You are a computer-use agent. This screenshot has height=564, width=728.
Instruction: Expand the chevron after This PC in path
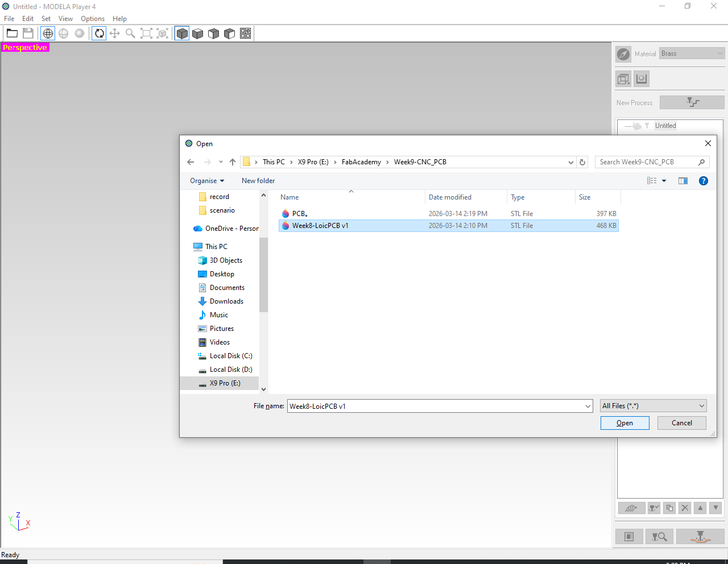pyautogui.click(x=291, y=162)
